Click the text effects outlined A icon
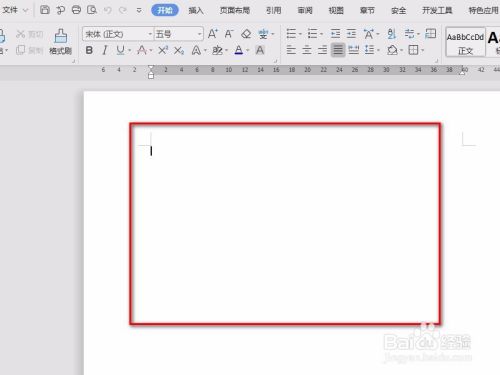The height and width of the screenshot is (375, 500). click(x=196, y=50)
